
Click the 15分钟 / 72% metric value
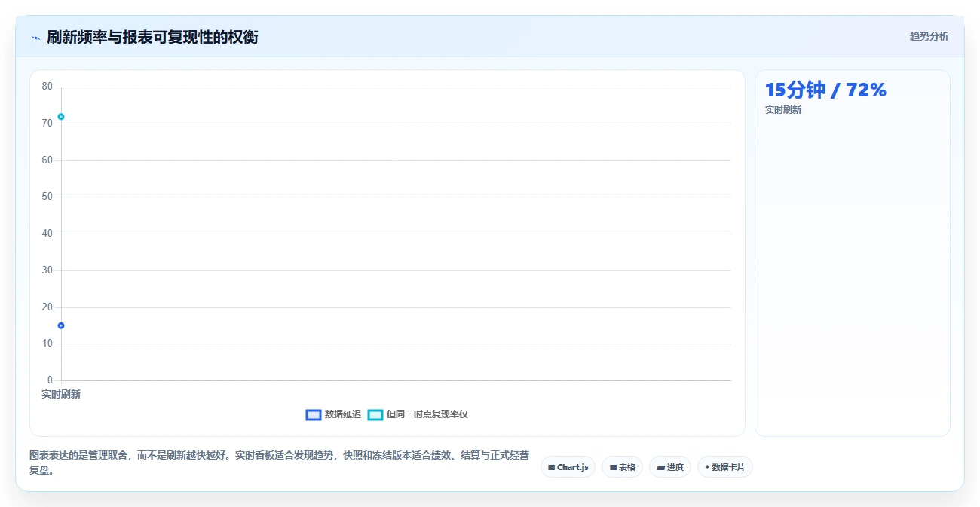pos(825,90)
